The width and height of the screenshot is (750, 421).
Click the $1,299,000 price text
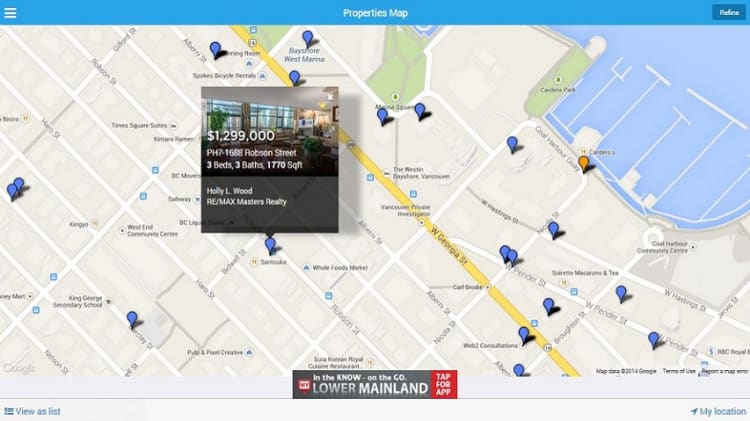pyautogui.click(x=241, y=135)
